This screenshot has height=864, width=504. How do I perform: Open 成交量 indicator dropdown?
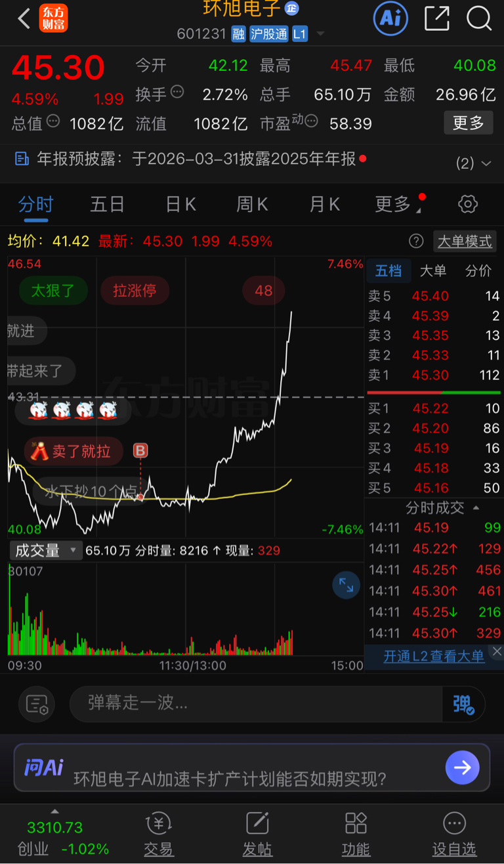click(45, 550)
